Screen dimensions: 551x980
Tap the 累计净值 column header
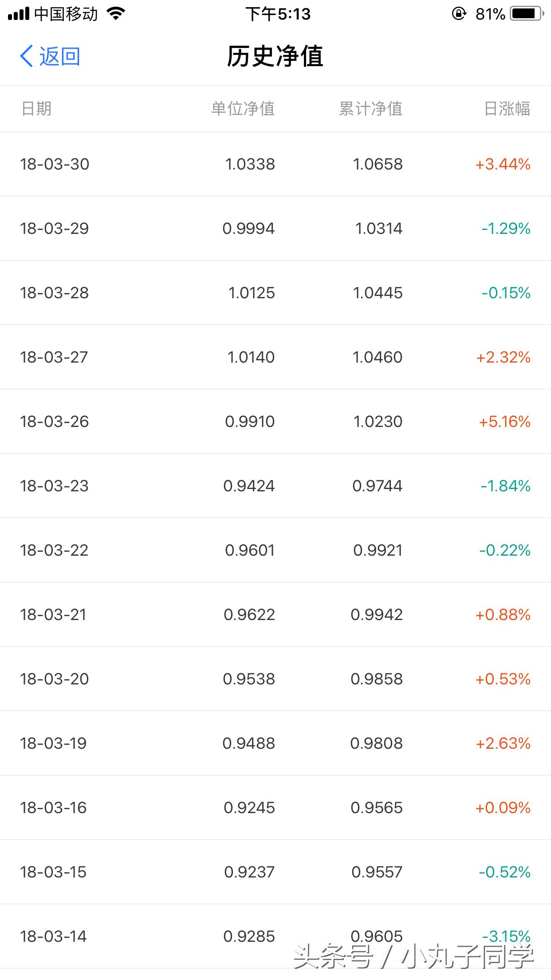[371, 109]
